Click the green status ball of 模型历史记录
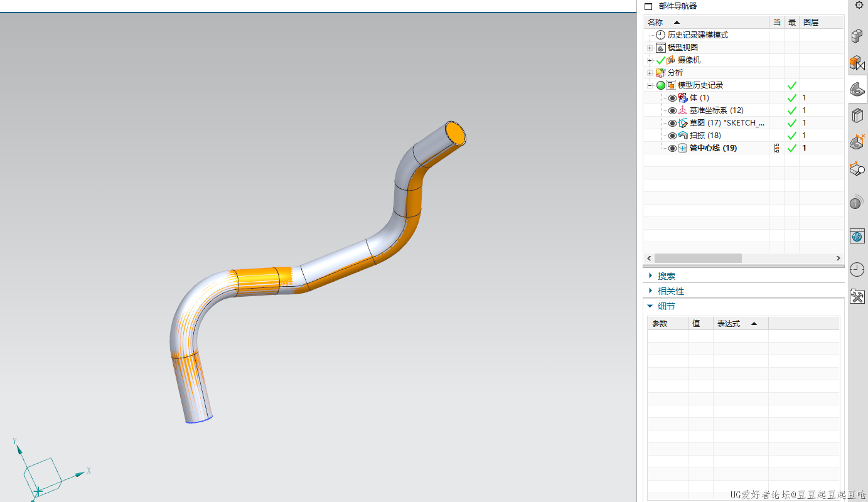The height and width of the screenshot is (502, 868). (x=660, y=85)
